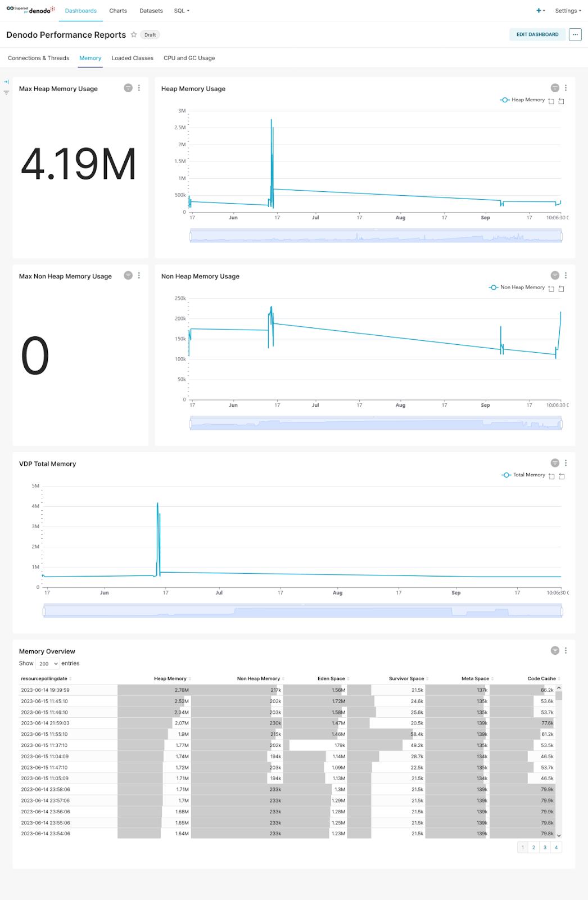Go to Datasets in top navigation

[151, 11]
